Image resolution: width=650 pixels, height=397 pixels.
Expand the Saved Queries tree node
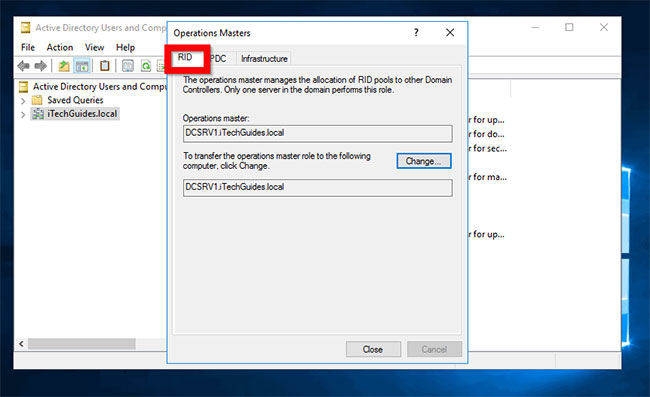[23, 100]
